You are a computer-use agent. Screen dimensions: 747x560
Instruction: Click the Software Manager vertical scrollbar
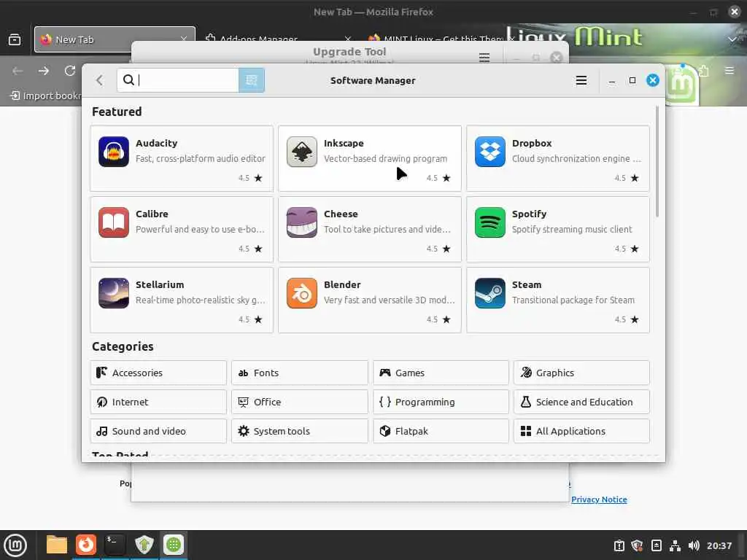click(x=657, y=162)
